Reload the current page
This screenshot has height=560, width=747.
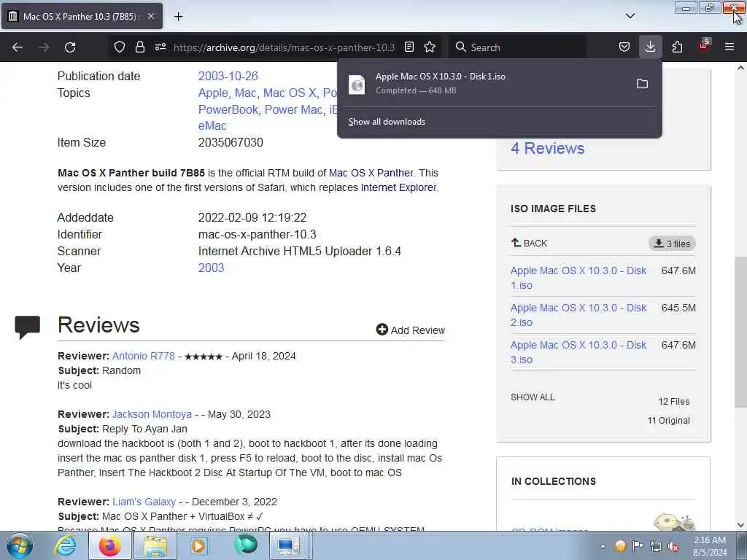pos(70,47)
